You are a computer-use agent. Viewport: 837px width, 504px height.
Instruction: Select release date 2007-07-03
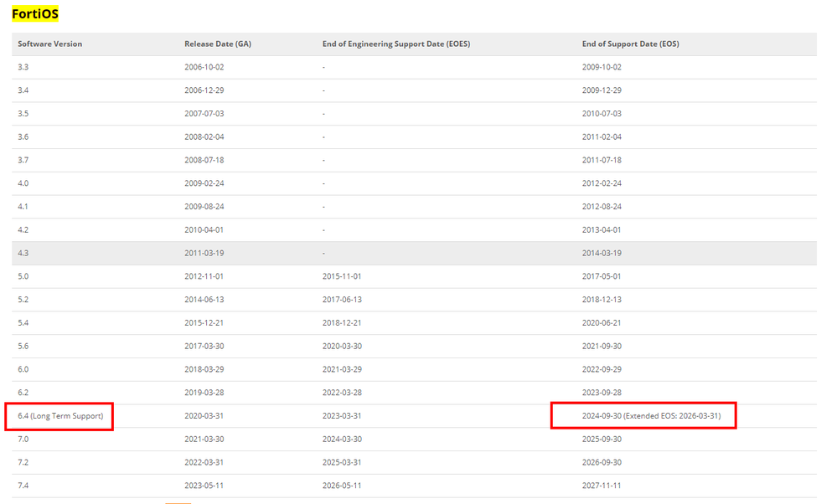(204, 114)
